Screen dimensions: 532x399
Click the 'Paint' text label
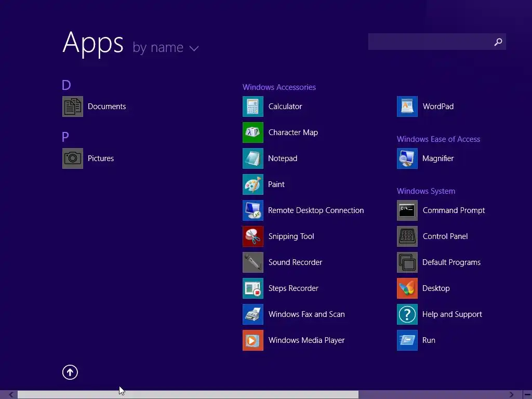pos(276,184)
